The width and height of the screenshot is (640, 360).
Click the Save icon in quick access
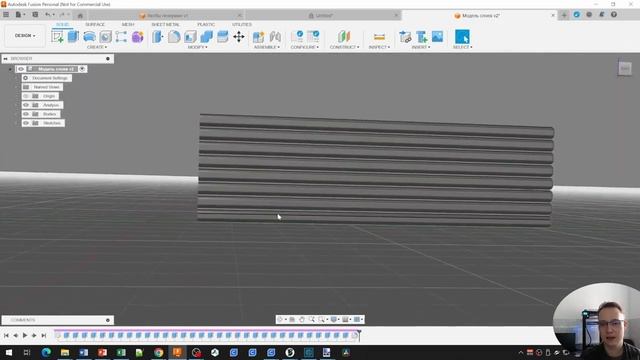tap(36, 15)
